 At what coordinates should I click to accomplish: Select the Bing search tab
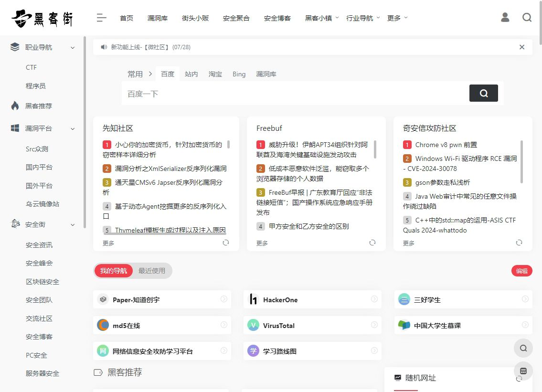[239, 74]
